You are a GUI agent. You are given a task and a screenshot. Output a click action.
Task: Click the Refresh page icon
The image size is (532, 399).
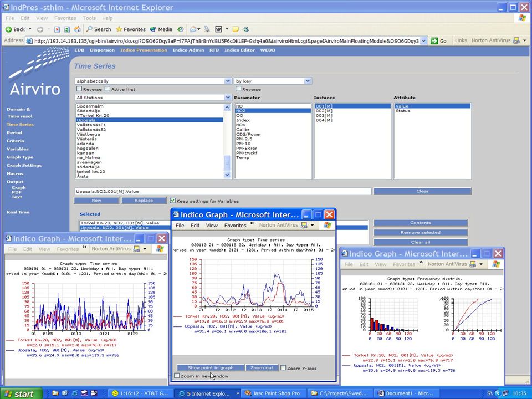(67, 29)
